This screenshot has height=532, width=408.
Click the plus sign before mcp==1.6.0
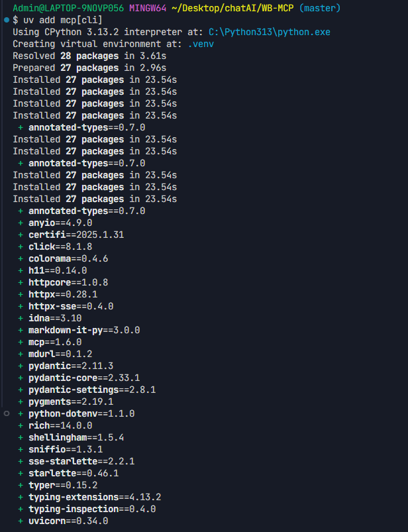pyautogui.click(x=21, y=341)
